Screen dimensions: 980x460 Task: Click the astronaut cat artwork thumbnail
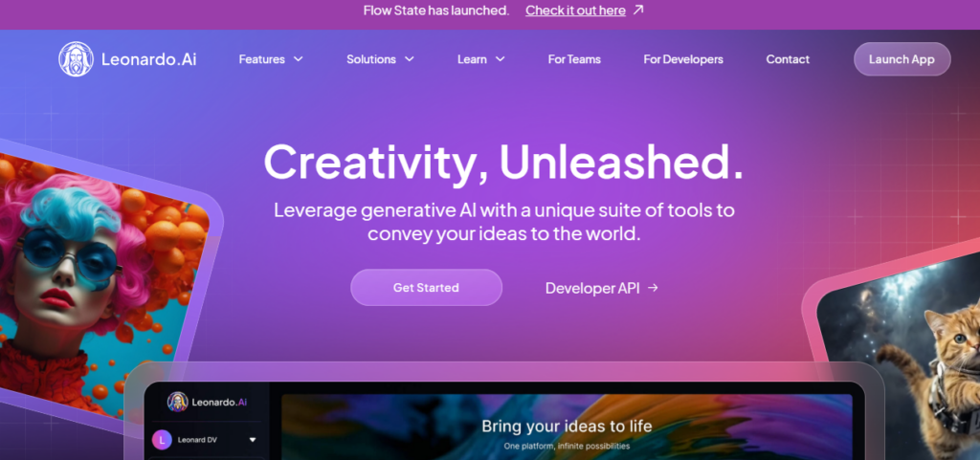click(900, 356)
